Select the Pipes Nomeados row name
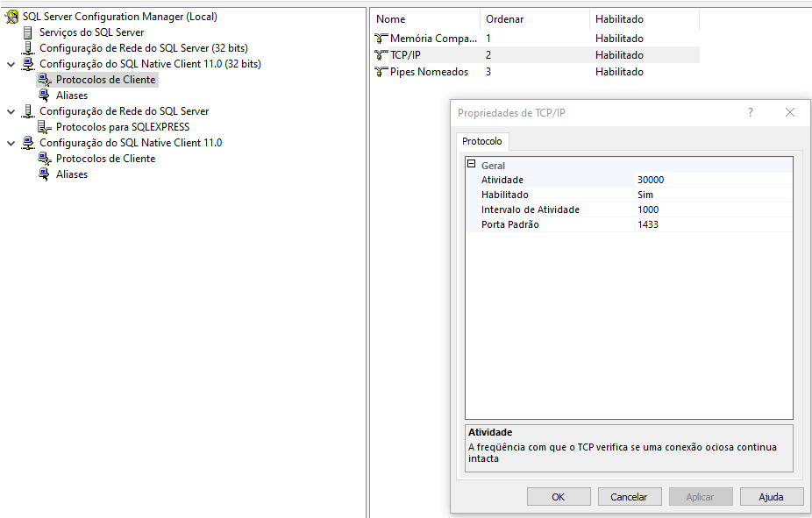Image resolution: width=812 pixels, height=518 pixels. [x=430, y=71]
